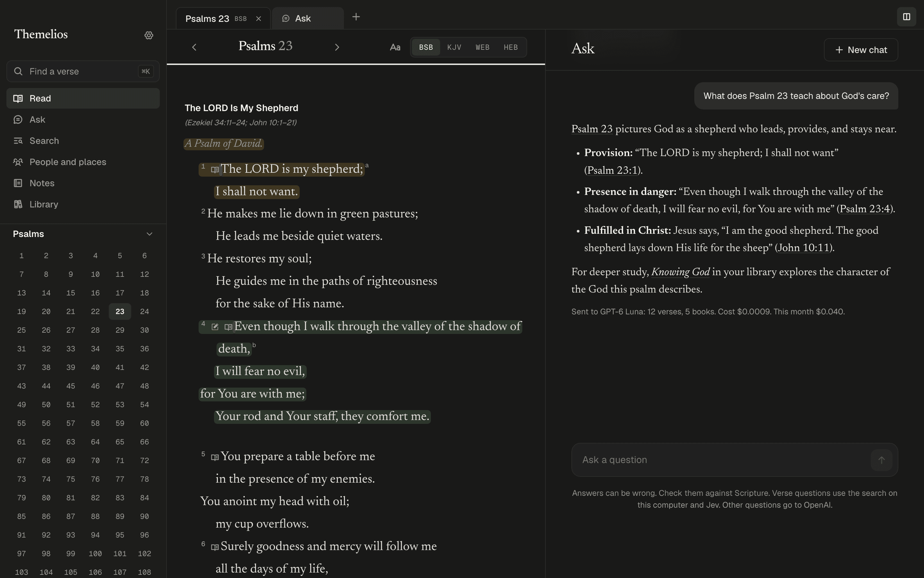924x578 pixels.
Task: Click the cross-reference icon on verse 5
Action: click(x=215, y=457)
